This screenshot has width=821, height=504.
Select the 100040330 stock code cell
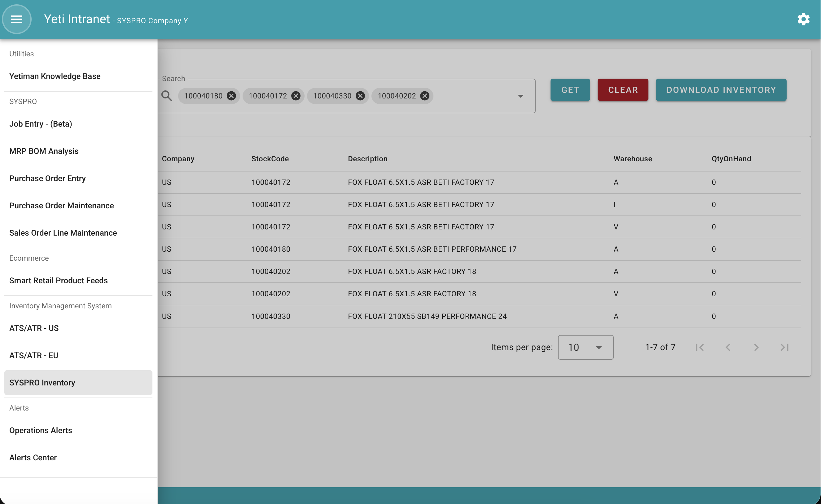pos(271,316)
